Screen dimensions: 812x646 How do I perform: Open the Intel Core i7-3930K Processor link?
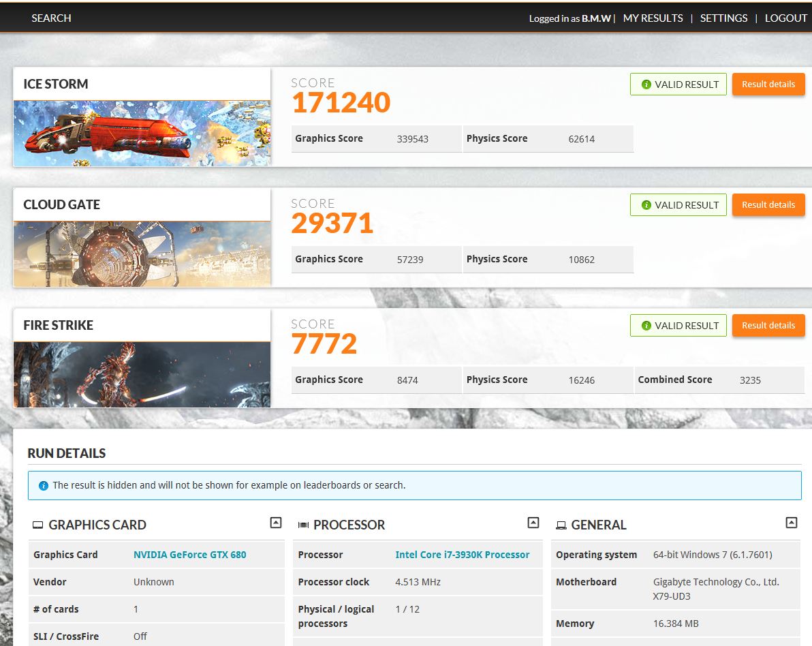pyautogui.click(x=463, y=555)
